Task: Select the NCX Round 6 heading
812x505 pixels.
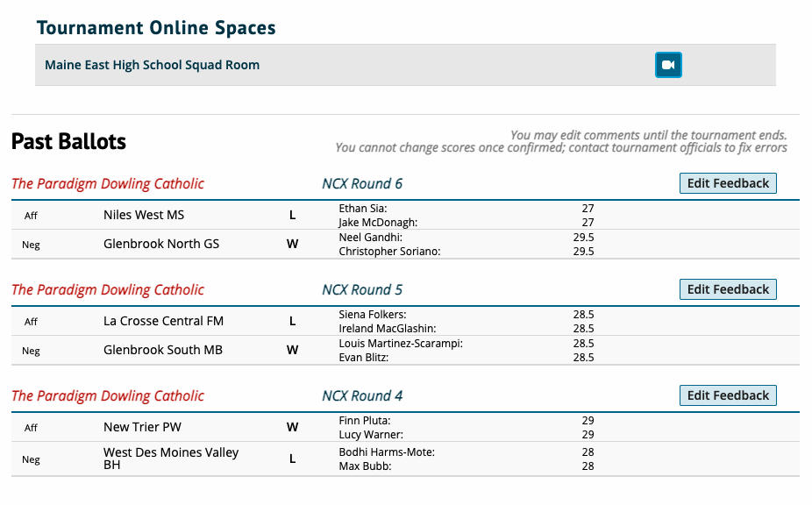Action: pyautogui.click(x=362, y=184)
